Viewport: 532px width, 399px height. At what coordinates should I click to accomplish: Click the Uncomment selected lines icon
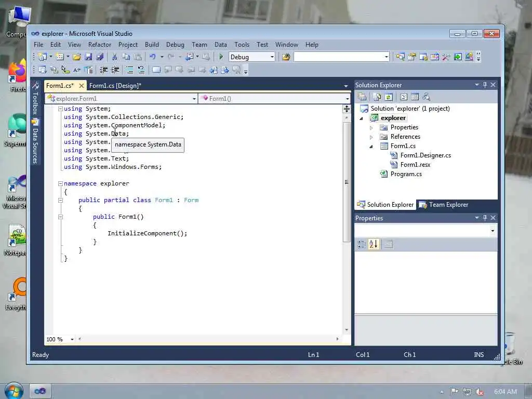click(x=141, y=70)
